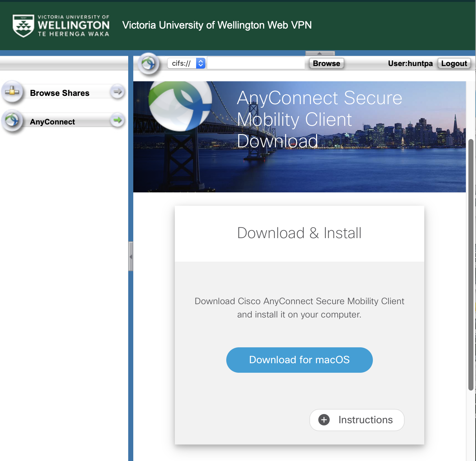
Task: Click the large AnyConnect logo in the banner
Action: point(180,105)
